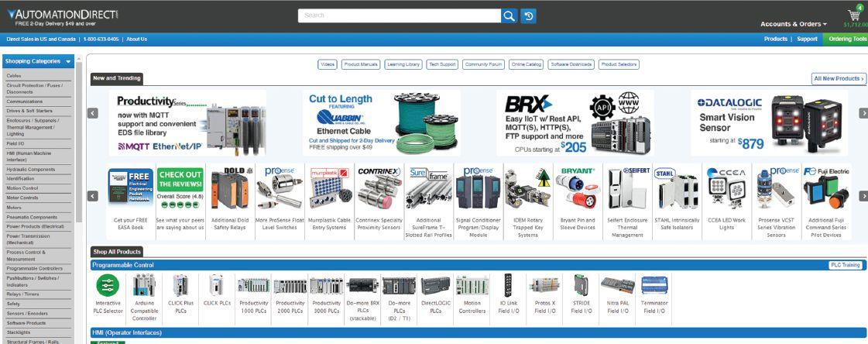The height and width of the screenshot is (344, 868).
Task: Click the Product Manuals button
Action: (x=361, y=64)
